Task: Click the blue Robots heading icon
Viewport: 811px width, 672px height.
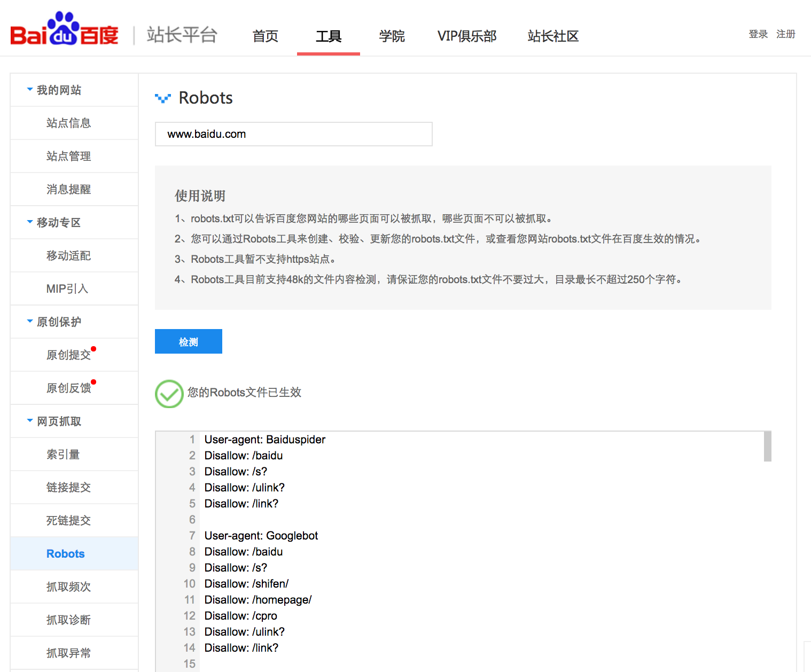Action: 163,98
